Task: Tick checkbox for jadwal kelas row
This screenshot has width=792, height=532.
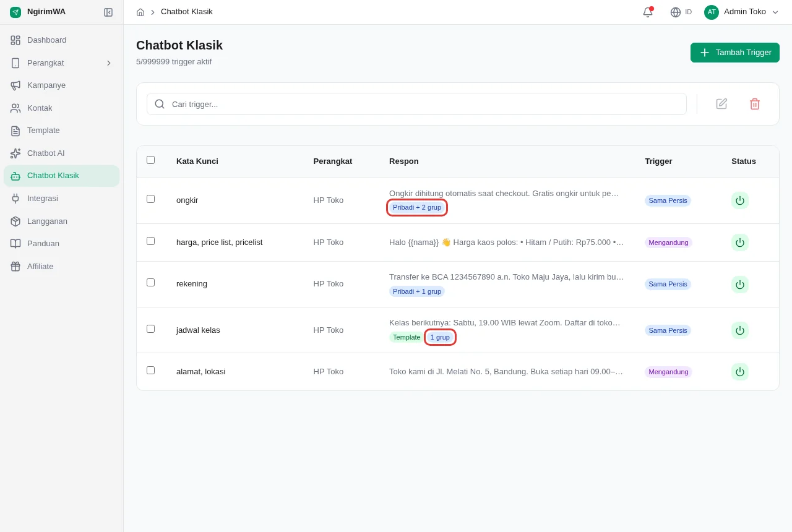Action: click(x=150, y=328)
